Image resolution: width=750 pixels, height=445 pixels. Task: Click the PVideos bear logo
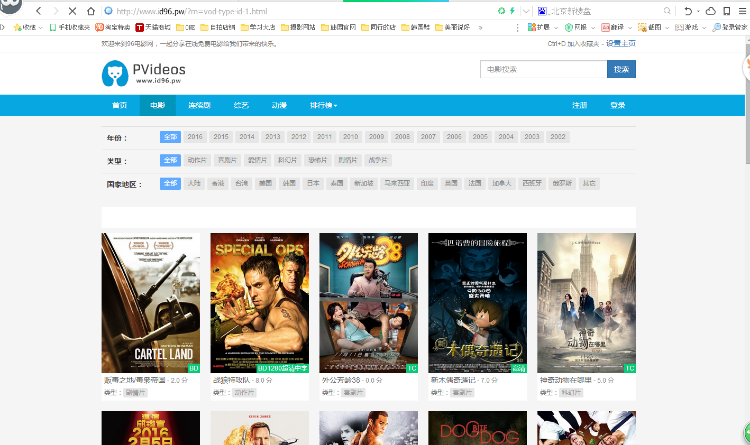[115, 73]
